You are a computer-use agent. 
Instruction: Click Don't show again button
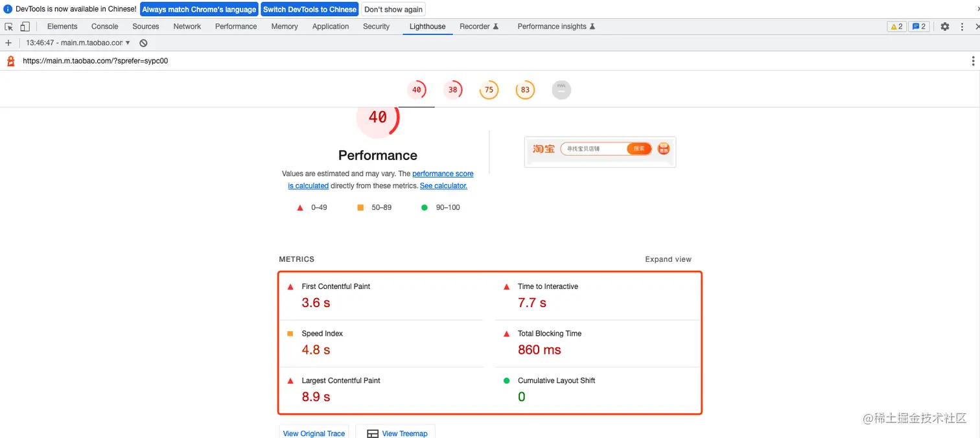tap(393, 9)
